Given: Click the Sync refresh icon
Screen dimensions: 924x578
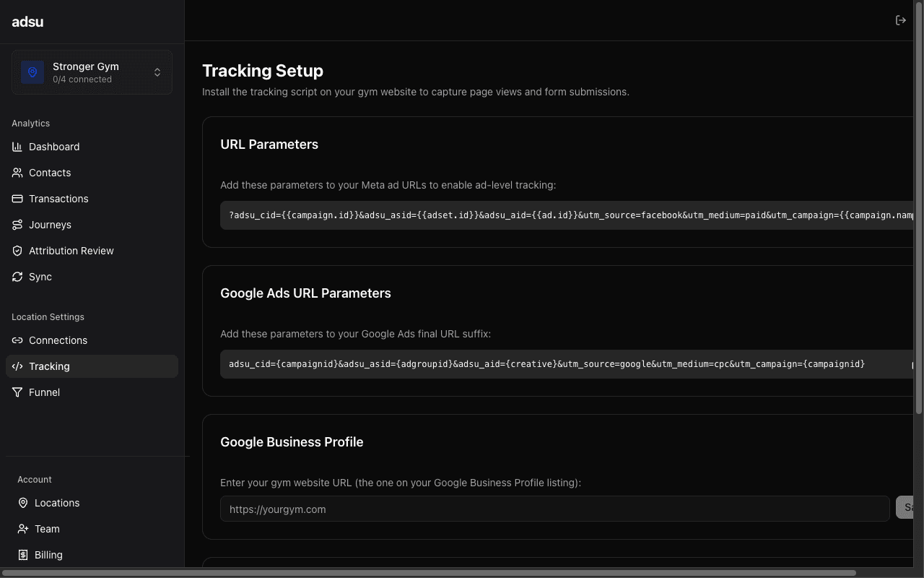Looking at the screenshot, I should tap(17, 277).
